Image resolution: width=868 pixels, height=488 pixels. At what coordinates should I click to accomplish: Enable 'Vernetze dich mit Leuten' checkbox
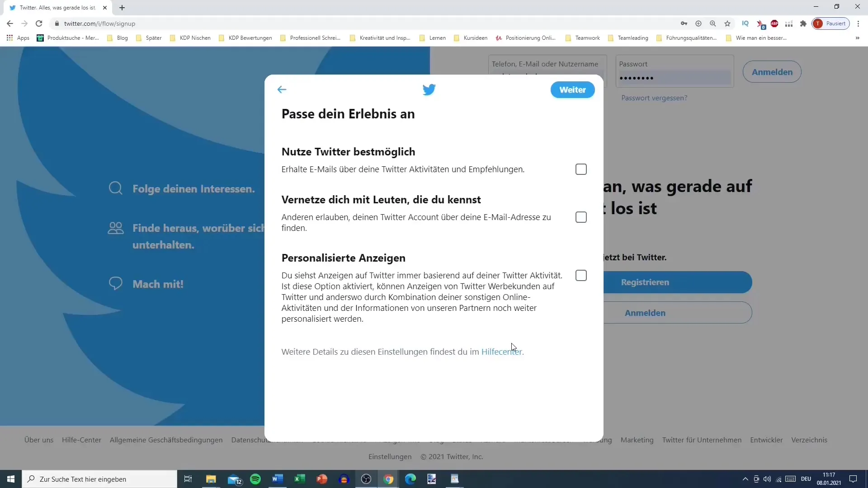click(x=580, y=217)
